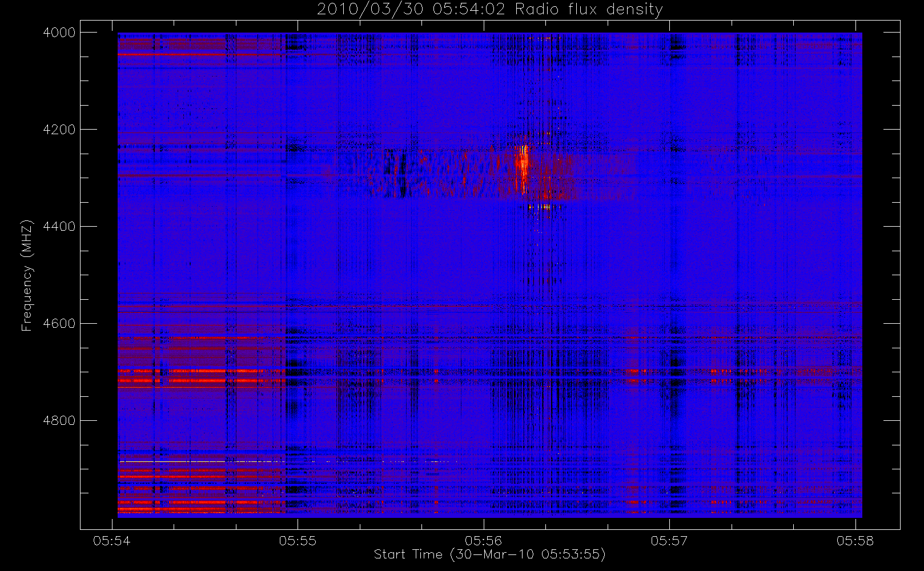
Task: Click the 05:54 time axis label
Action: (112, 541)
